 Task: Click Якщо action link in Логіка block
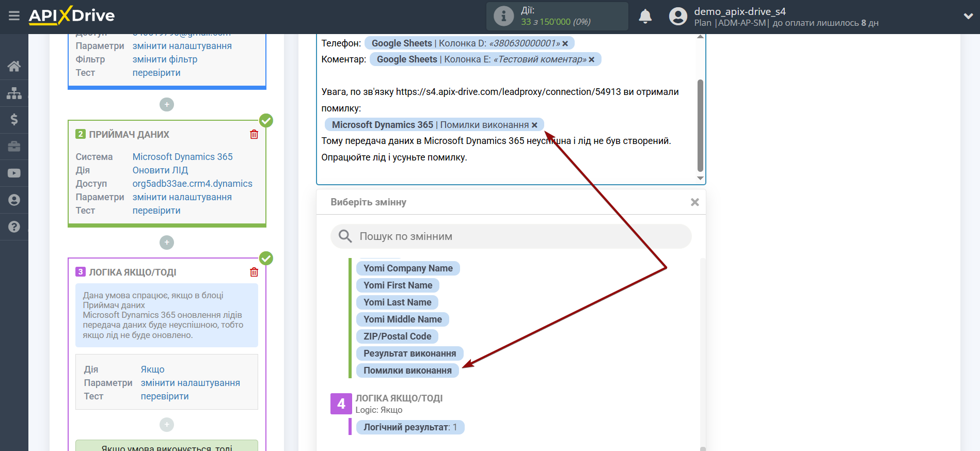(x=152, y=369)
